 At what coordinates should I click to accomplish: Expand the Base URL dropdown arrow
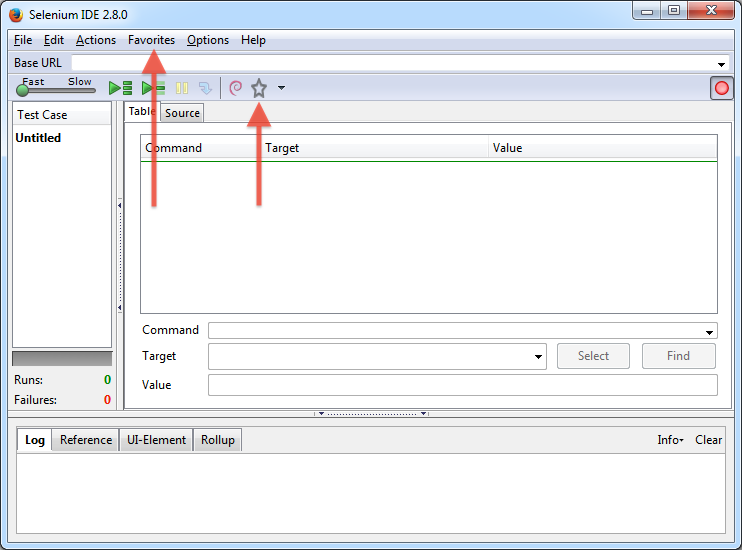721,64
